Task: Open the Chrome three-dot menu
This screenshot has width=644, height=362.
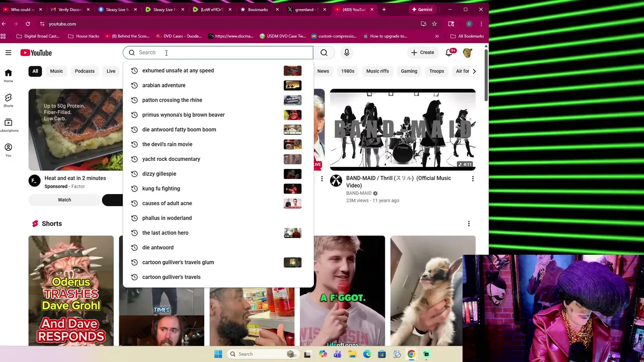Action: pos(481,24)
